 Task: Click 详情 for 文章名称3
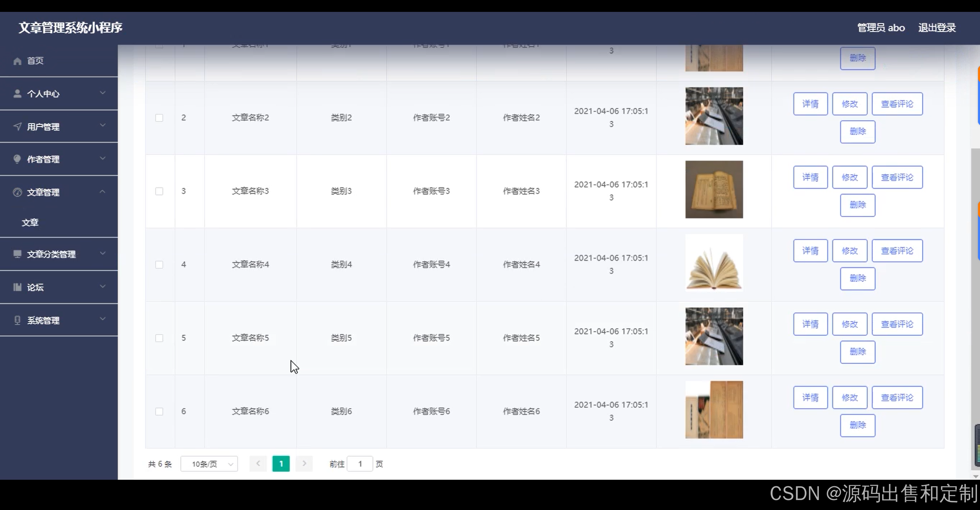810,177
